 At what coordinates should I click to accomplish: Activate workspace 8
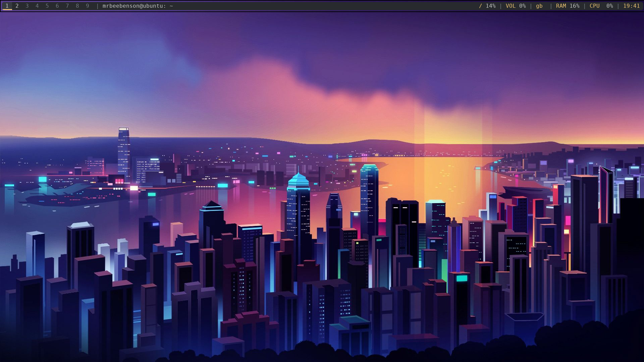click(x=77, y=6)
